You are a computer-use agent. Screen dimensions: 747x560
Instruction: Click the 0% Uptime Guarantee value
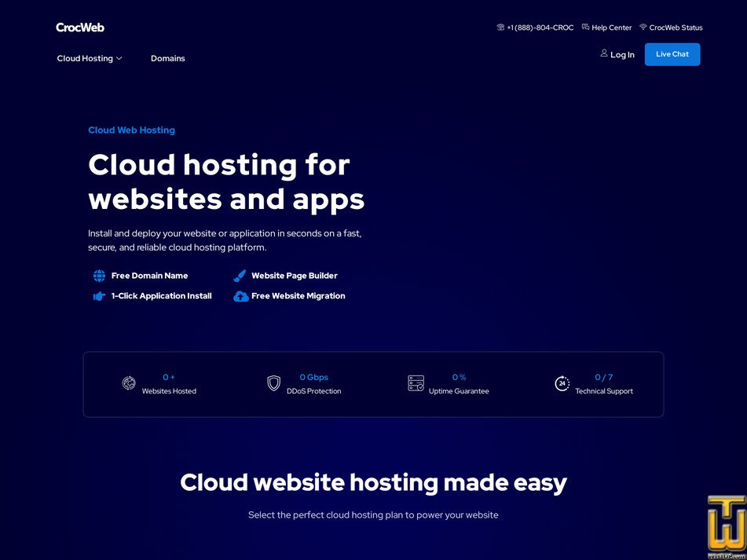coord(459,377)
